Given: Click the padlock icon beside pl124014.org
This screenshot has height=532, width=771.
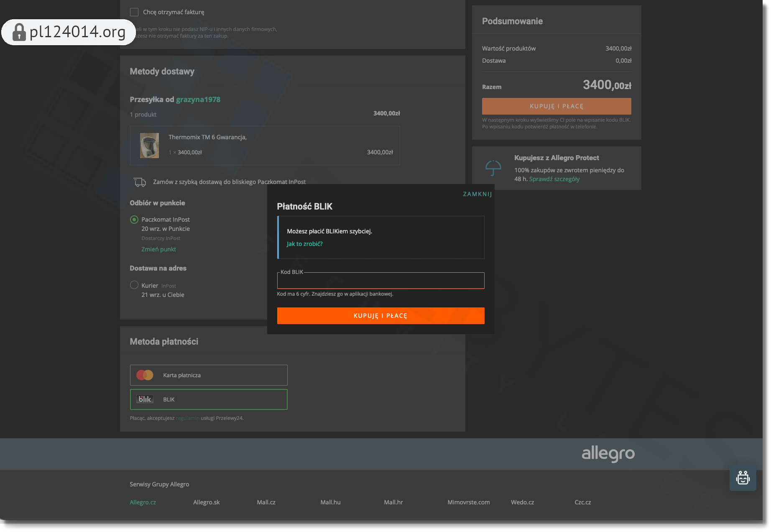Looking at the screenshot, I should [19, 32].
